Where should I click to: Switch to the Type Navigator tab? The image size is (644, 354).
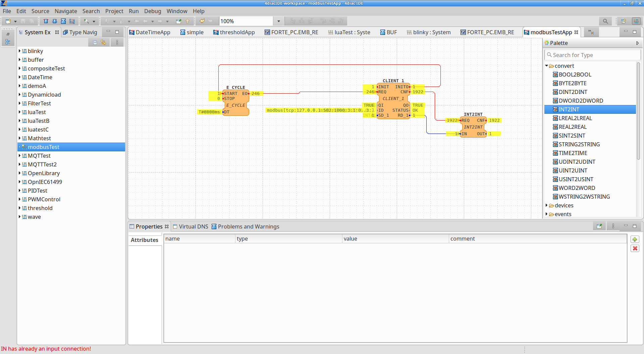coord(80,32)
